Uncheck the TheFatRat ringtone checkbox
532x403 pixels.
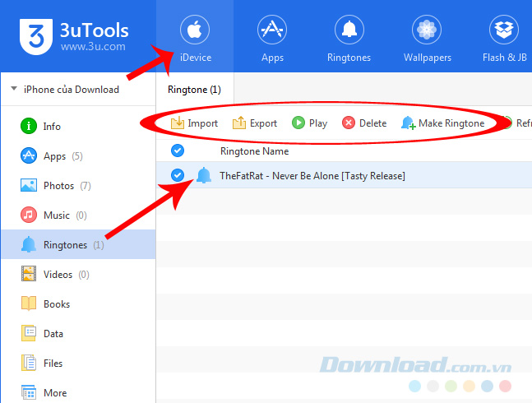pyautogui.click(x=178, y=175)
